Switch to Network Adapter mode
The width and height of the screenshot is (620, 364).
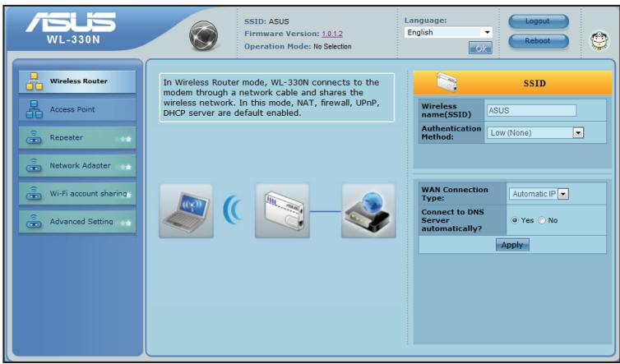pos(77,166)
